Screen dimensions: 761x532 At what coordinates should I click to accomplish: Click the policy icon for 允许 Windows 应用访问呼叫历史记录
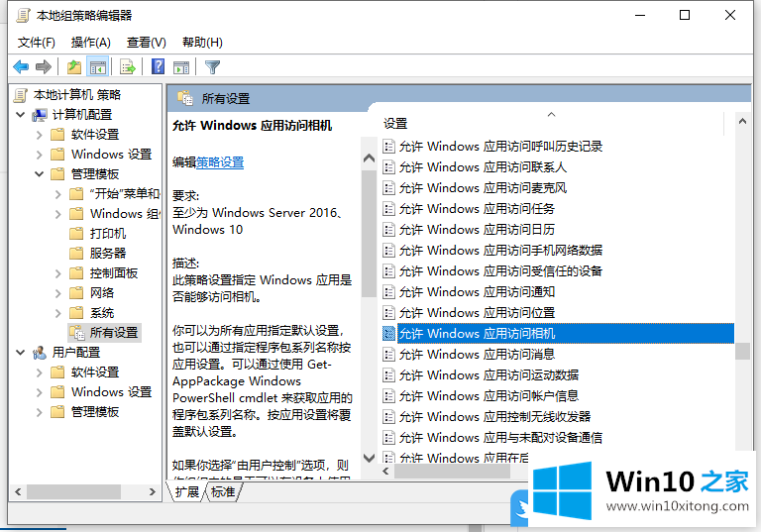pos(388,146)
